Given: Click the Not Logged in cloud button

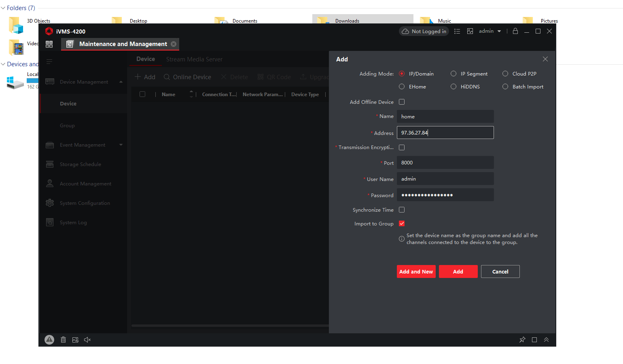Looking at the screenshot, I should click(x=424, y=31).
